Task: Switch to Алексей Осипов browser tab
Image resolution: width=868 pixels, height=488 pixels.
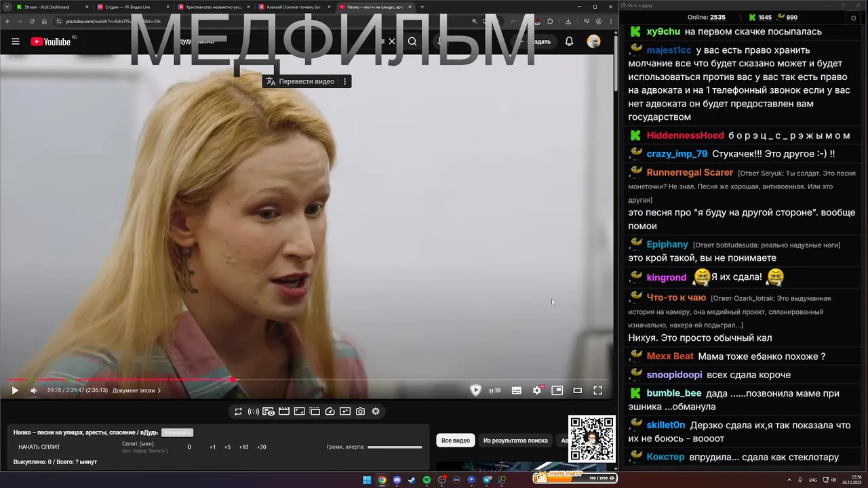Action: pos(294,7)
